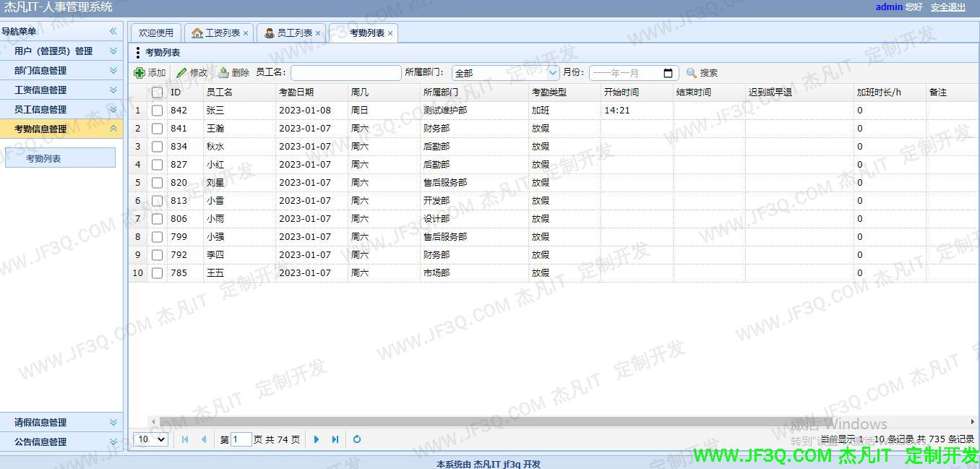Switch to the 欢迎使用 tab
This screenshot has height=469, width=980.
pyautogui.click(x=156, y=33)
